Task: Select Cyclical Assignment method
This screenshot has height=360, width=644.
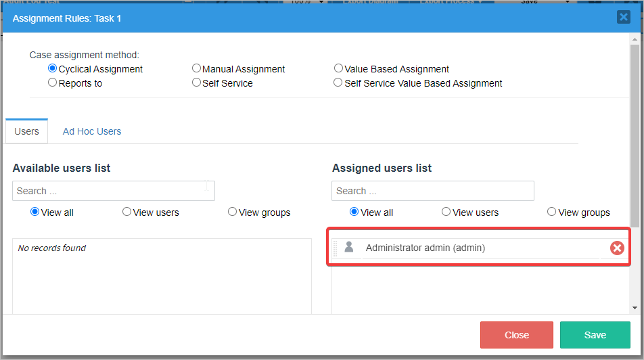Action: (52, 68)
